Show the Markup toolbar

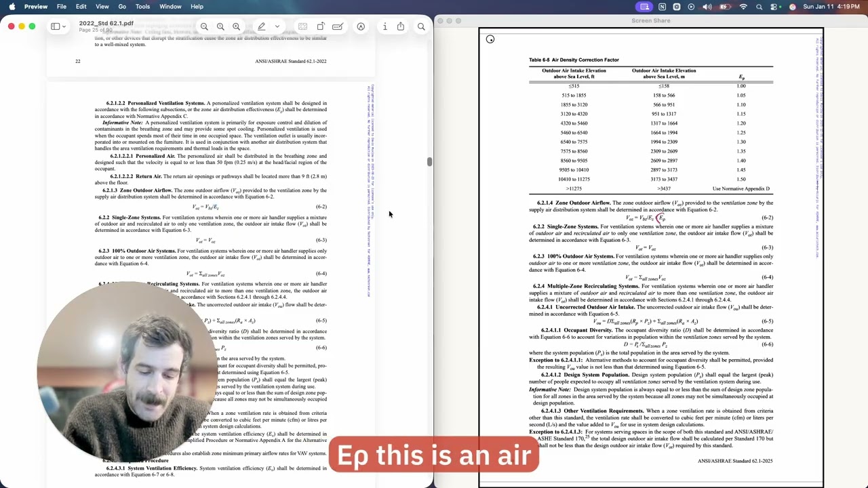point(361,26)
